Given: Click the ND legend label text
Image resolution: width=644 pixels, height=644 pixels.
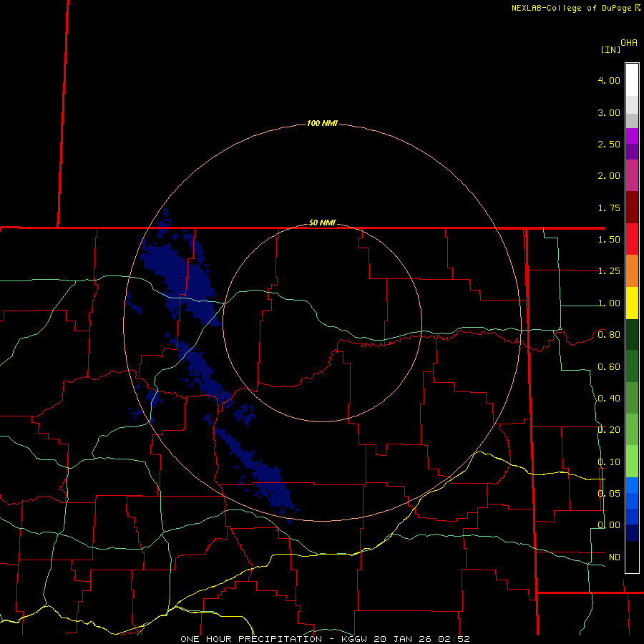Looking at the screenshot, I should [615, 557].
